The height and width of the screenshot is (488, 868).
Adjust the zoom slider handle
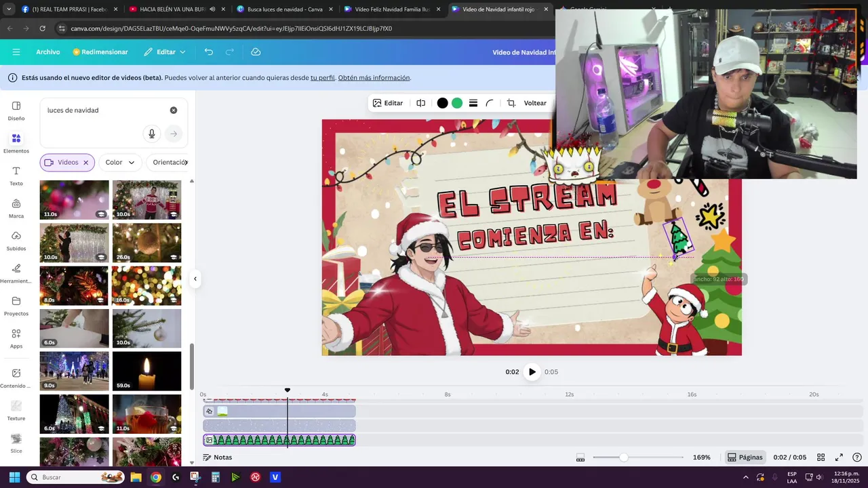click(624, 457)
